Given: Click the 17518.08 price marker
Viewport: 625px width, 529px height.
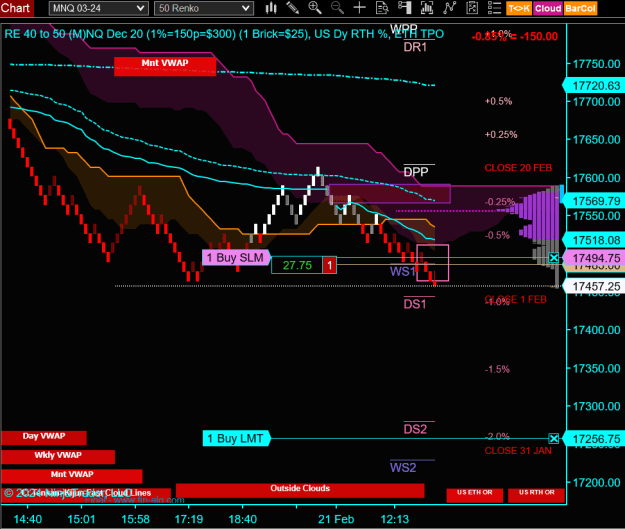Looking at the screenshot, I should (594, 240).
